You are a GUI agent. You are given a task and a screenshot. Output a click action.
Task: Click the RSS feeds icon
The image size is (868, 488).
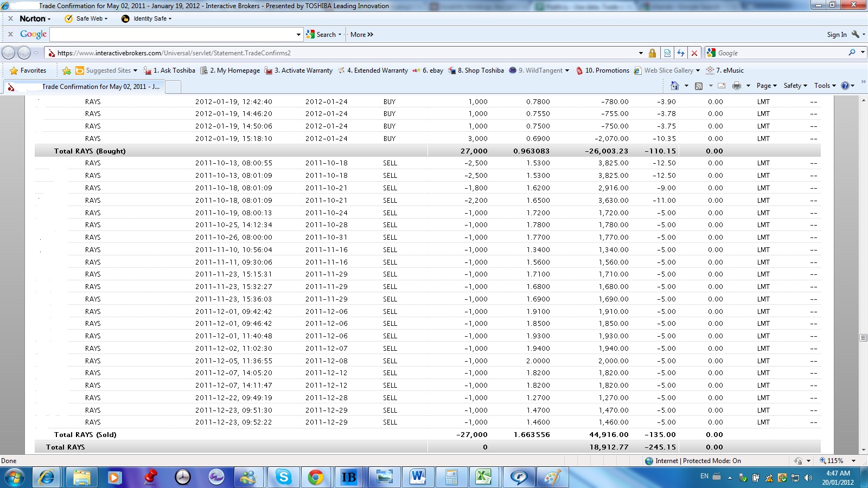tap(699, 86)
